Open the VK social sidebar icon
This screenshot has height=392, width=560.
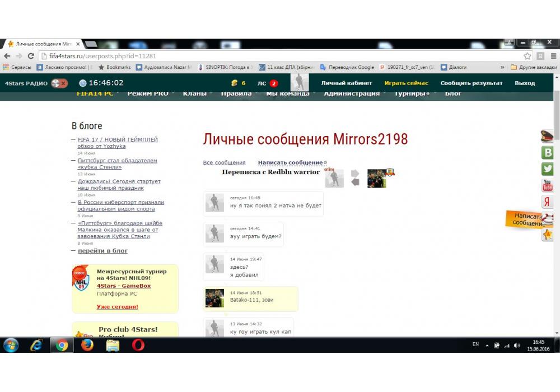(548, 152)
